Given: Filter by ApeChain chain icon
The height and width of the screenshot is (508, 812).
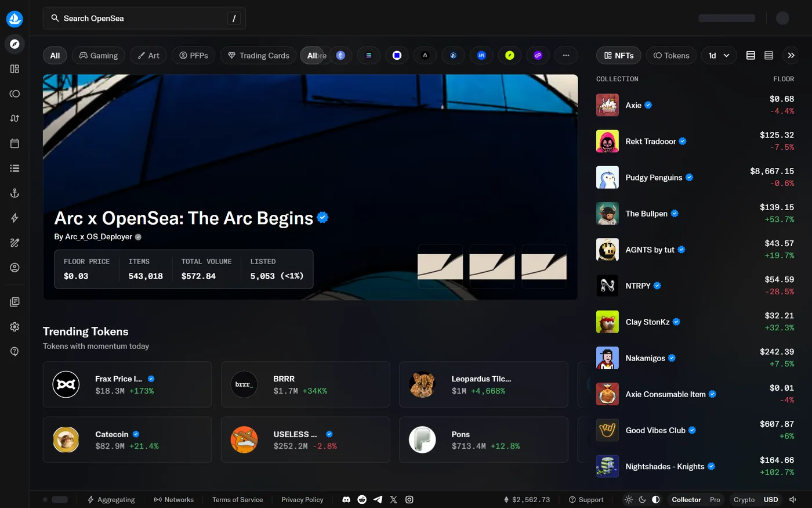Looking at the screenshot, I should [x=481, y=56].
